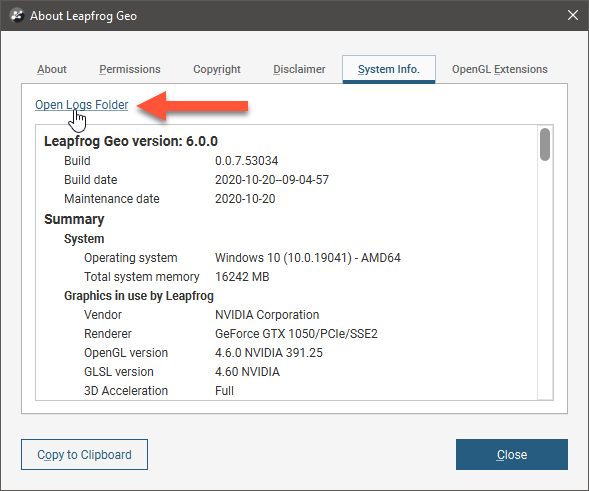Click the GeForce GTX 1050 renderer text

296,334
